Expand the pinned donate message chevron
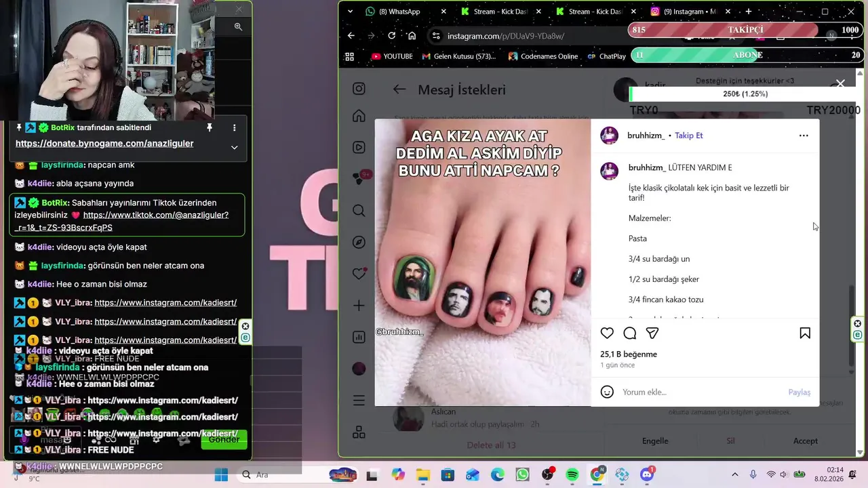868x488 pixels. [235, 147]
